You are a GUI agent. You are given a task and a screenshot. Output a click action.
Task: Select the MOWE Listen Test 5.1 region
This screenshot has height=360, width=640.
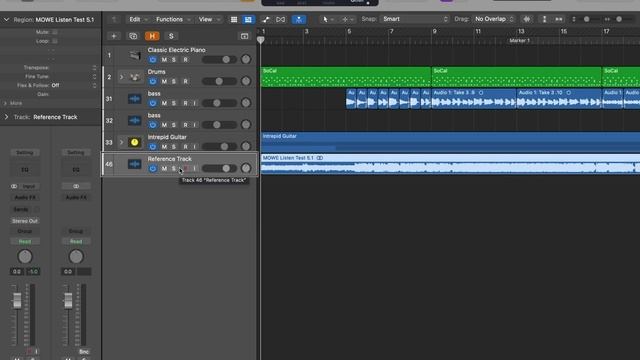pos(450,164)
